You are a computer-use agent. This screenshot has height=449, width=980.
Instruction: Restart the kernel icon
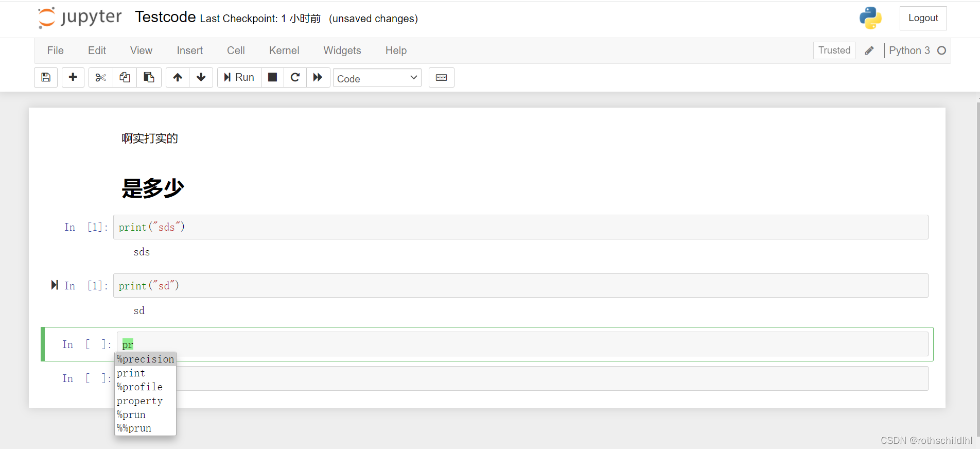295,77
